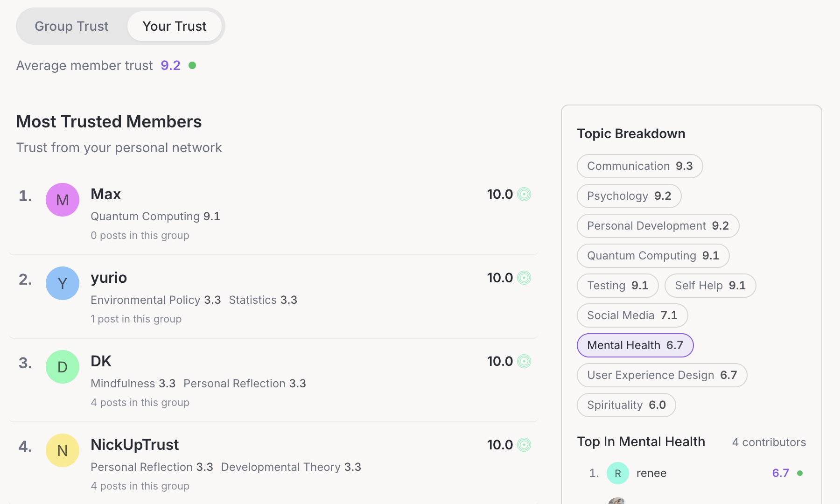The width and height of the screenshot is (840, 504).
Task: Select the Your Trust tab
Action: click(175, 26)
